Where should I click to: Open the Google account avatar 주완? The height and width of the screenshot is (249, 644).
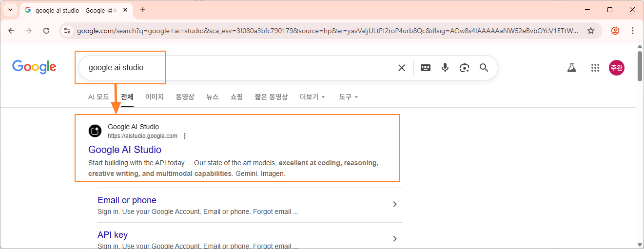pyautogui.click(x=616, y=68)
